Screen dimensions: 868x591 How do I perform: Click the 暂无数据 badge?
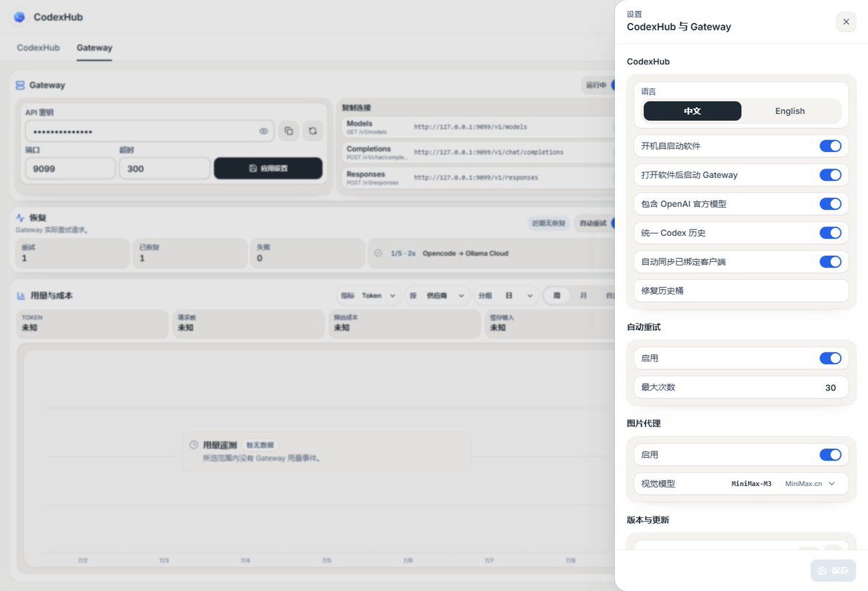[260, 445]
